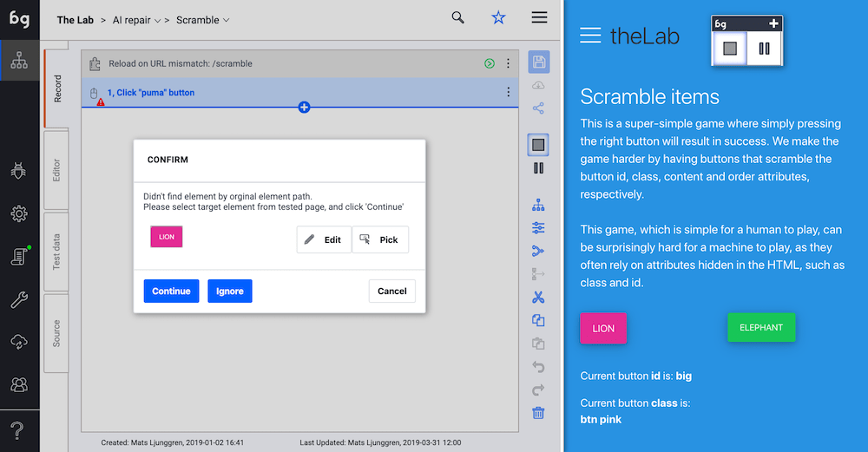The height and width of the screenshot is (452, 868).
Task: Open help question mark icon
Action: click(17, 430)
